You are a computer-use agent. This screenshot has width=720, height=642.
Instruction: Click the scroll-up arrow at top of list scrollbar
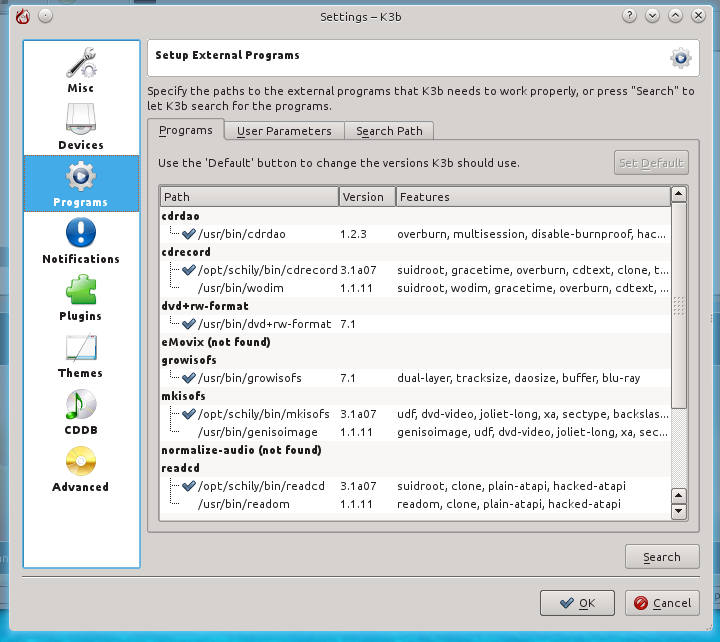tap(679, 194)
